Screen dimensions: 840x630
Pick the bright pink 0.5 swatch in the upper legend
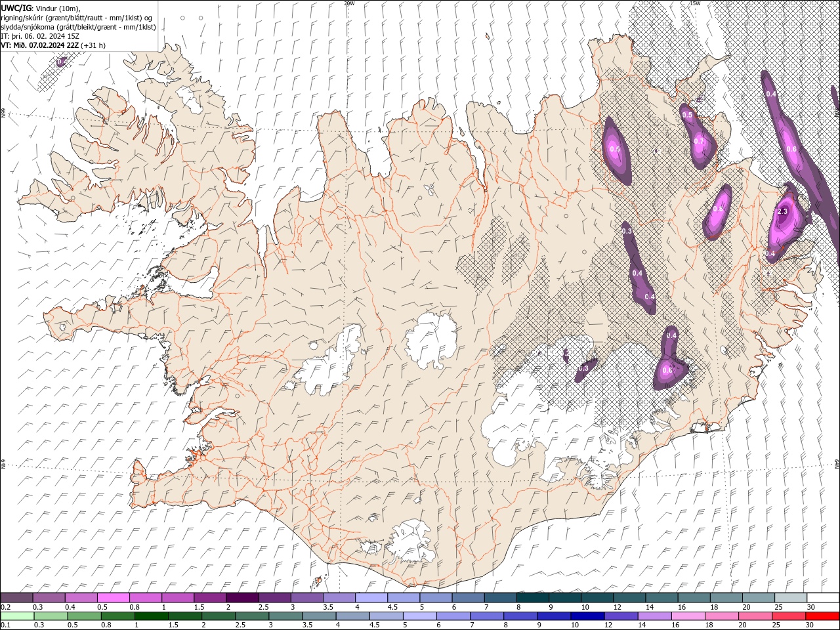[x=113, y=598]
